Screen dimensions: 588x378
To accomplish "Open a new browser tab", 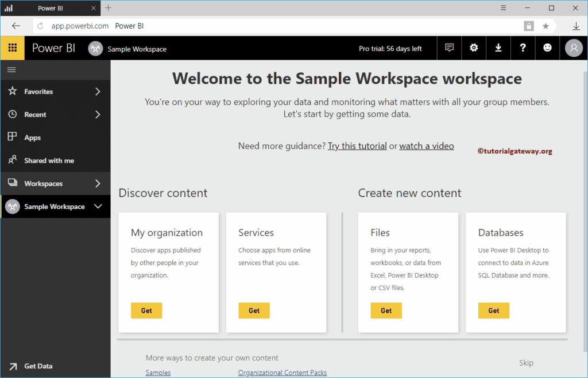I will point(108,8).
